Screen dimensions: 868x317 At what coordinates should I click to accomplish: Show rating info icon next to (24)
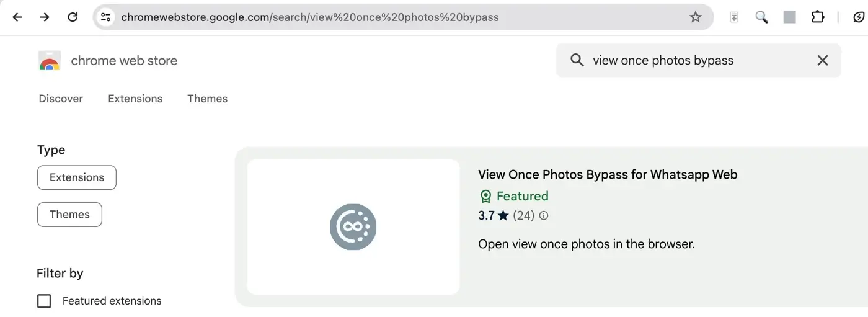click(544, 216)
